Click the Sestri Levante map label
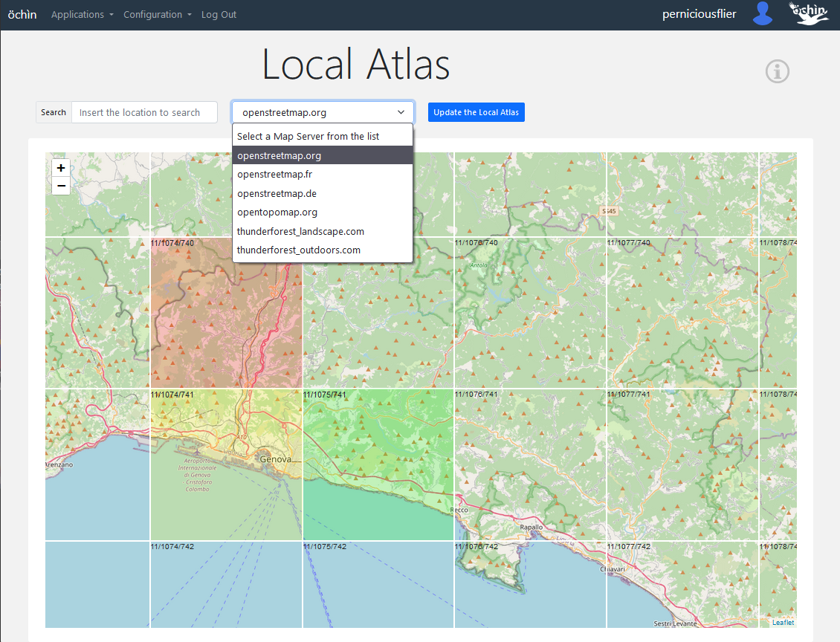Screen dimensions: 840x642 point(675,623)
